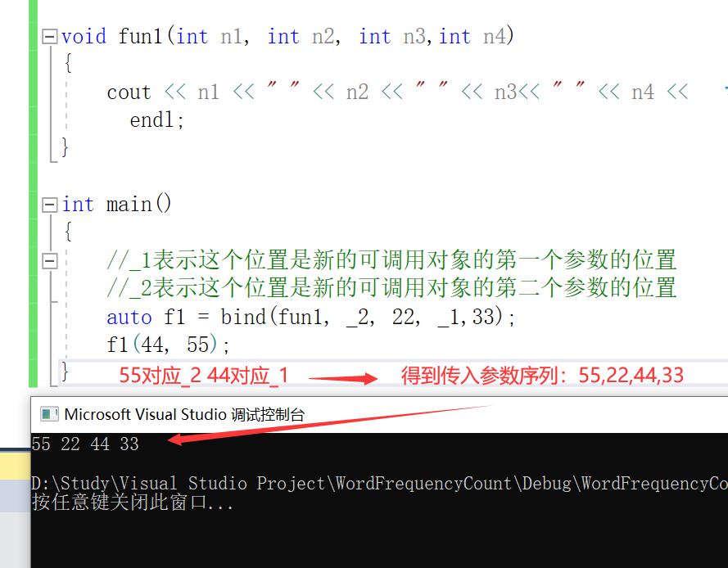Screen dimensions: 728x568
Task: Click the placeholder '_1' in the bind call
Action: point(449,318)
